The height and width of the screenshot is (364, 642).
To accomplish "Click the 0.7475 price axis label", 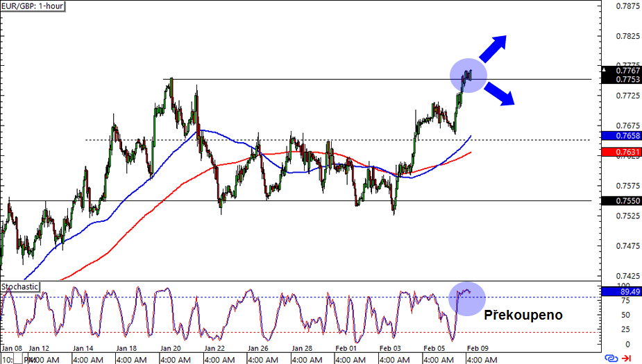I will coord(627,246).
